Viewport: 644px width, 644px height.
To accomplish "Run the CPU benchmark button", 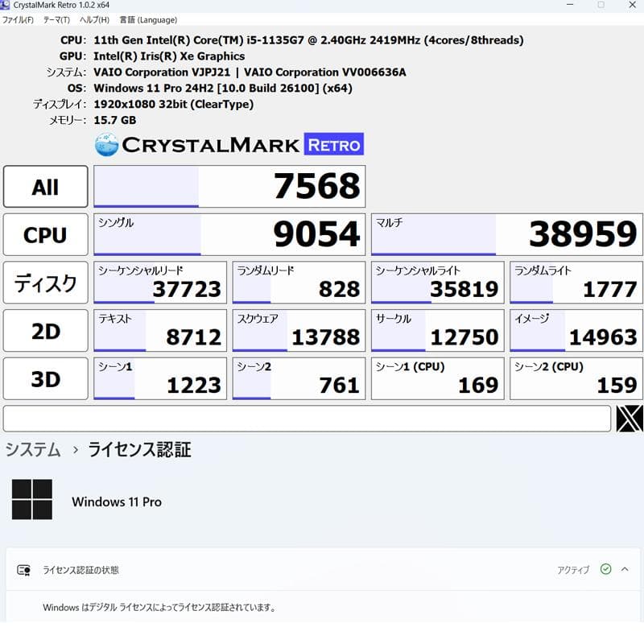I will point(46,234).
